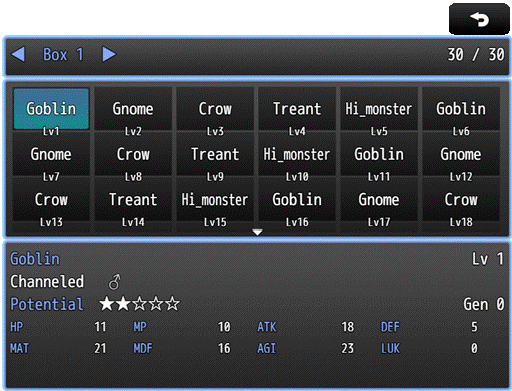Click the MDF value 16
This screenshot has width=512, height=391.
click(224, 349)
